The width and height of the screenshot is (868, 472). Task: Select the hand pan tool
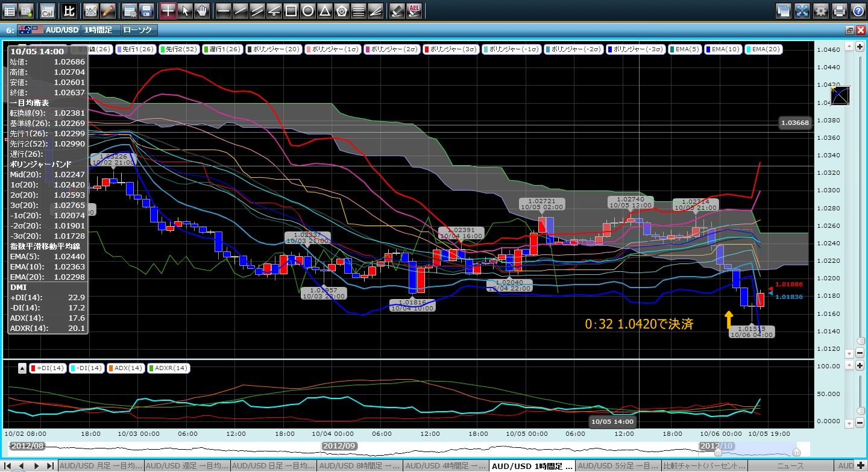pos(202,10)
